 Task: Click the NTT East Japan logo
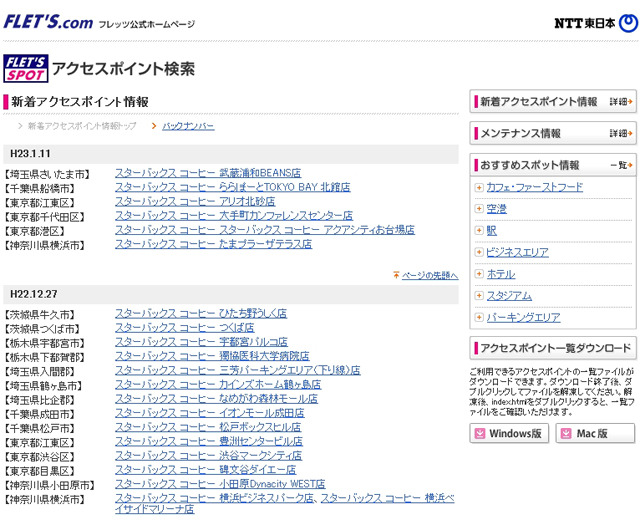pyautogui.click(x=596, y=23)
